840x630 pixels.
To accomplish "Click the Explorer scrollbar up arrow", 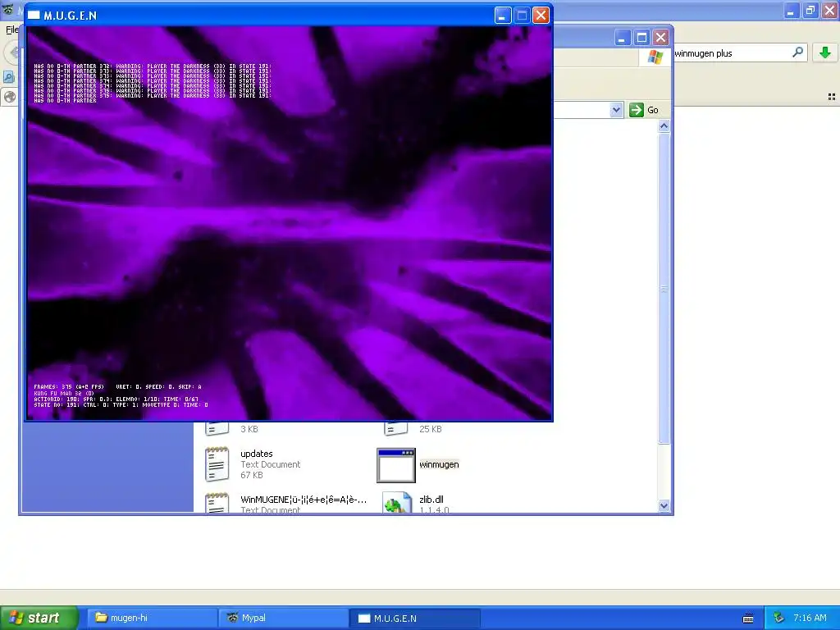I will pos(664,126).
